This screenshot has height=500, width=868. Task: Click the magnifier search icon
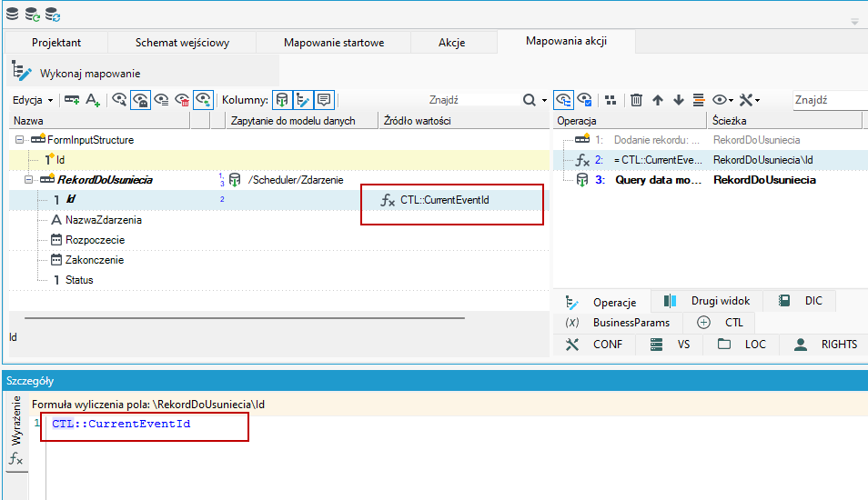tap(530, 100)
